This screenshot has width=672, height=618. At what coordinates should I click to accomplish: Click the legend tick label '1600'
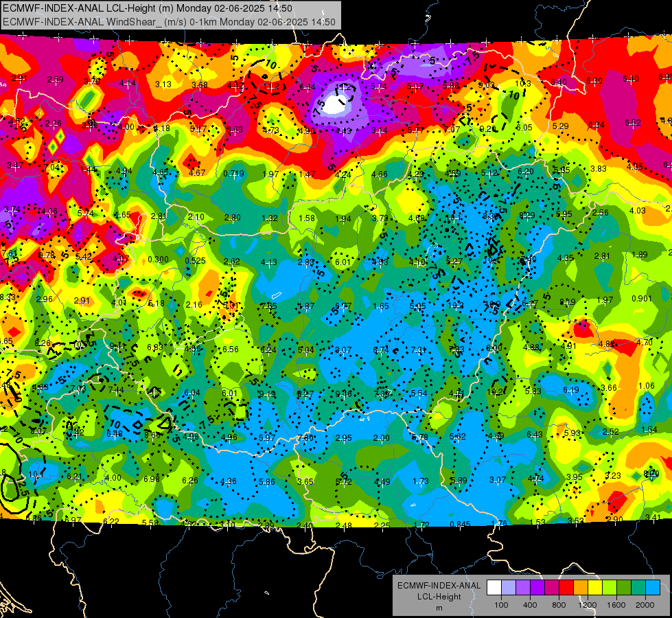click(x=616, y=605)
